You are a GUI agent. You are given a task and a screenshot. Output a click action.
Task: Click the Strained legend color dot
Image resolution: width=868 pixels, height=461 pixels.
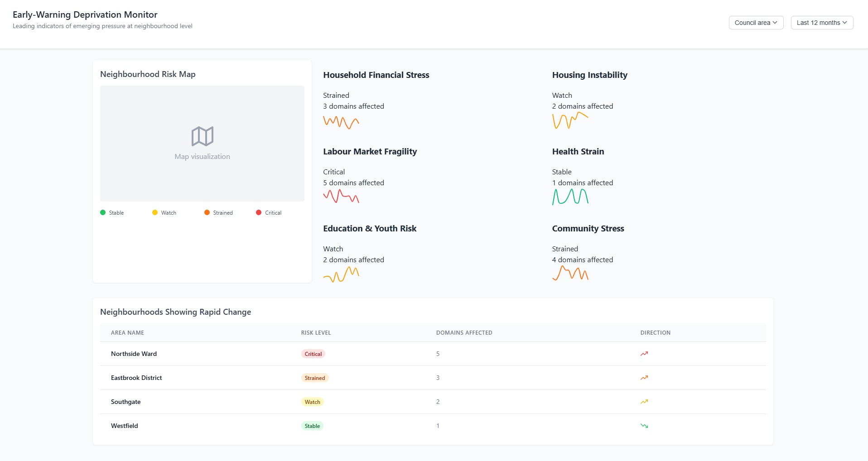(x=207, y=212)
